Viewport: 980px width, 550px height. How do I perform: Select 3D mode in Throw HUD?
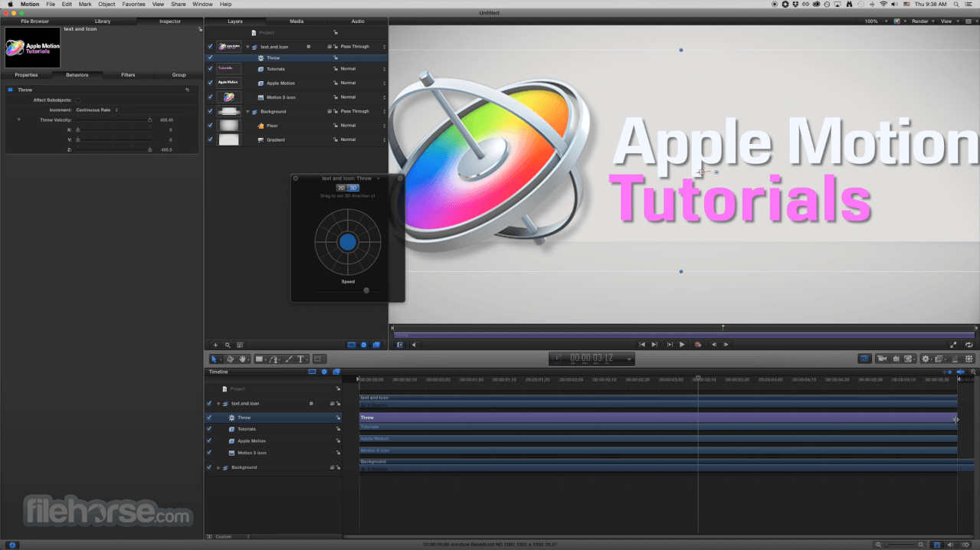coord(353,188)
